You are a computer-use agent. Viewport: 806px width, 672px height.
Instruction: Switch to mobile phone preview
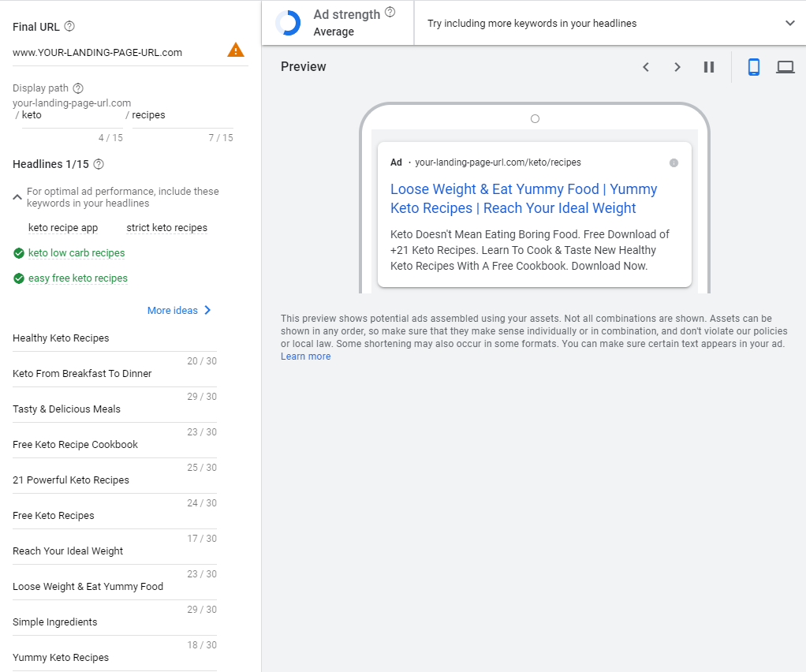(753, 67)
